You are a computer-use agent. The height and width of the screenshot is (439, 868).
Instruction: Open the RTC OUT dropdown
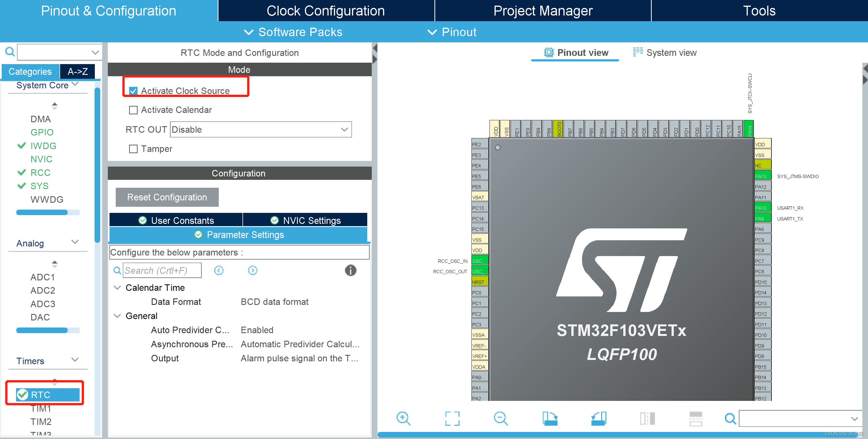coord(261,129)
